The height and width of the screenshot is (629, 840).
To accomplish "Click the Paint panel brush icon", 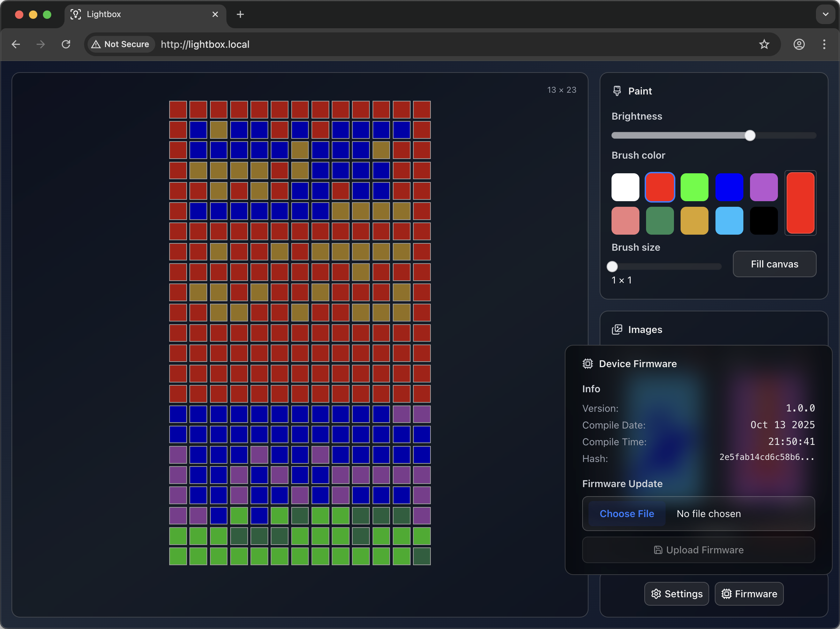I will [x=617, y=91].
